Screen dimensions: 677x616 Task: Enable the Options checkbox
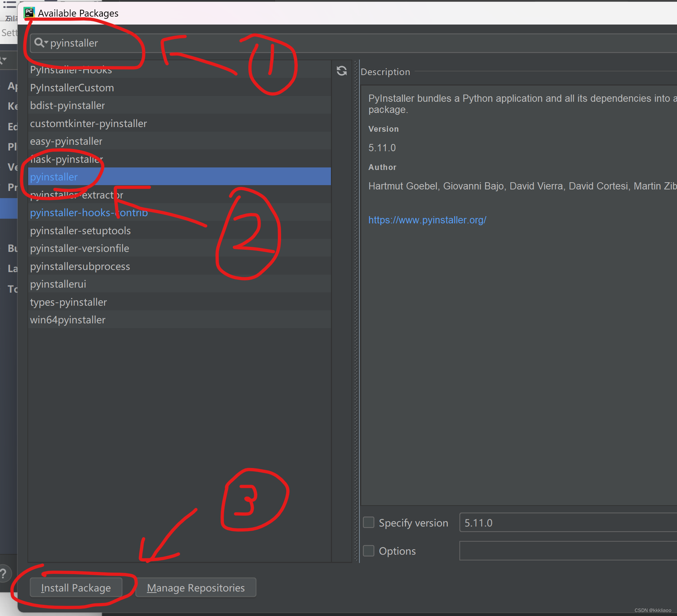pos(368,551)
